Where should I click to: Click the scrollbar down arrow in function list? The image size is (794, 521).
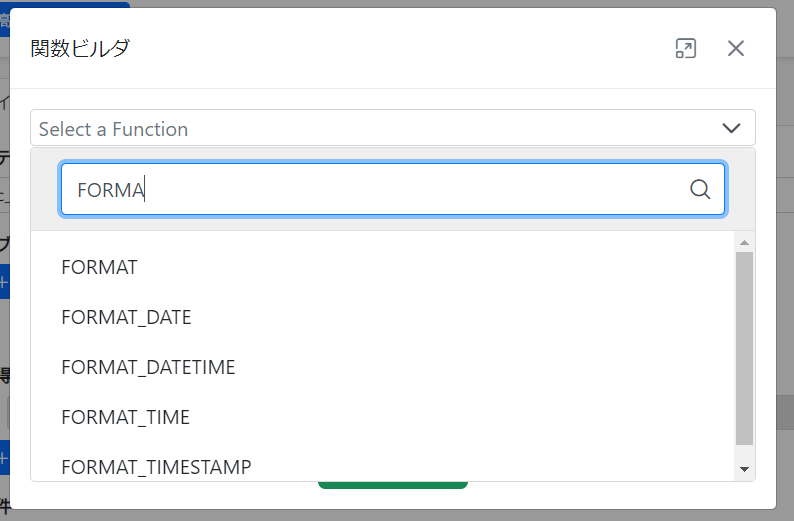point(744,468)
